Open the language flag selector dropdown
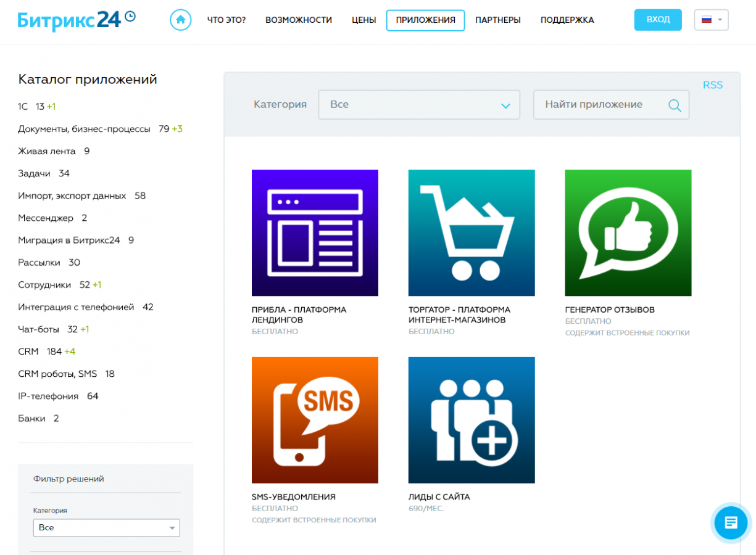Screen dimensions: 756x555 click(711, 20)
